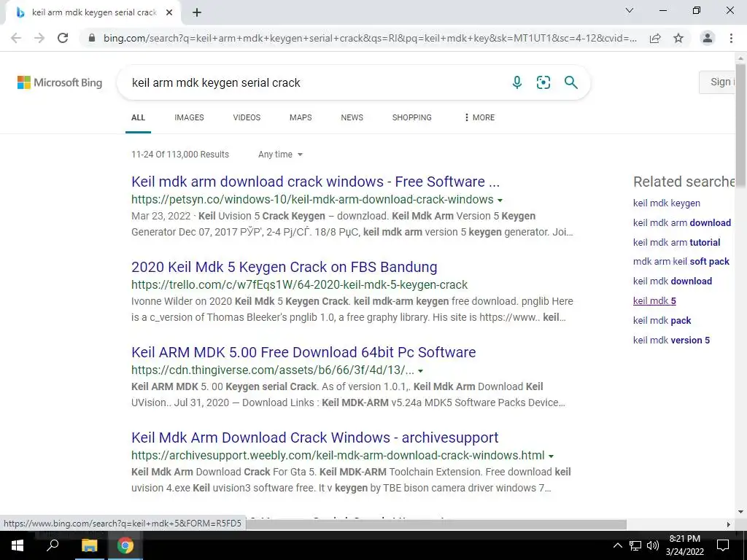
Task: Open the network tray icon
Action: pos(635,545)
